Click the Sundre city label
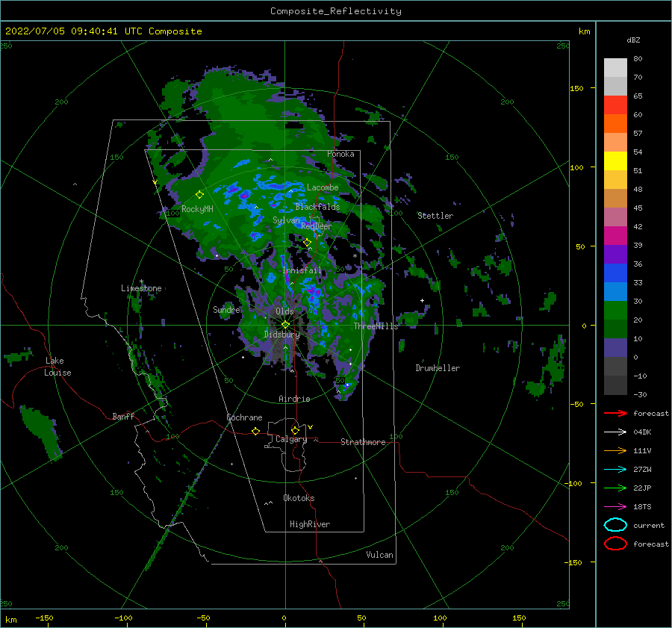 226,309
